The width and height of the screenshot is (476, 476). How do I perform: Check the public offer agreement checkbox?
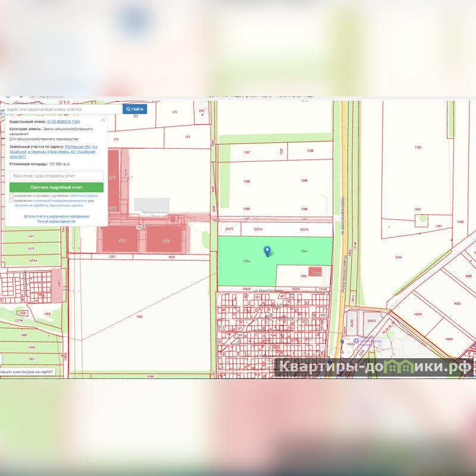pyautogui.click(x=12, y=195)
